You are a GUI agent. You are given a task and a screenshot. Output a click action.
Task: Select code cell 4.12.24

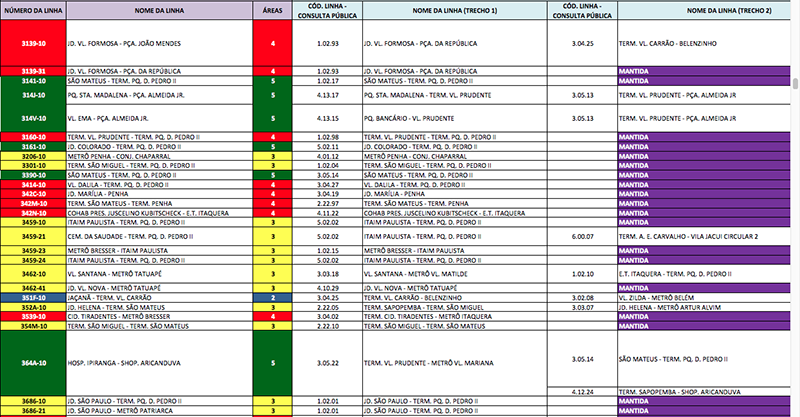pos(582,392)
